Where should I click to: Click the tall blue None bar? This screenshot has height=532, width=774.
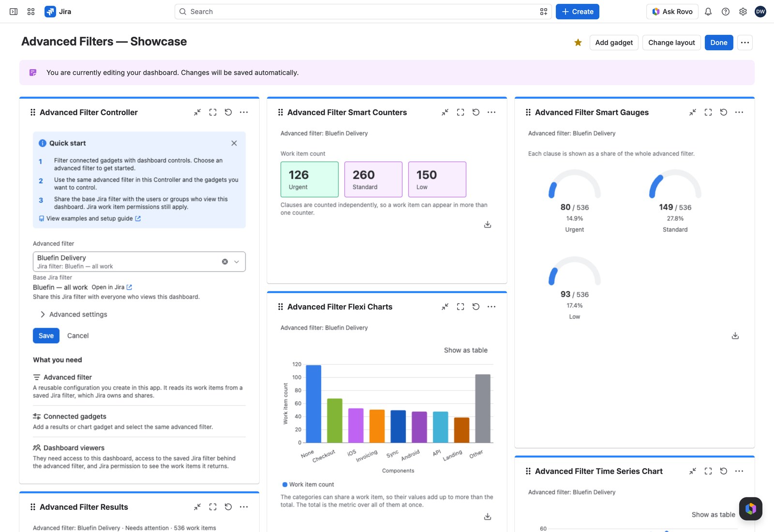point(313,404)
